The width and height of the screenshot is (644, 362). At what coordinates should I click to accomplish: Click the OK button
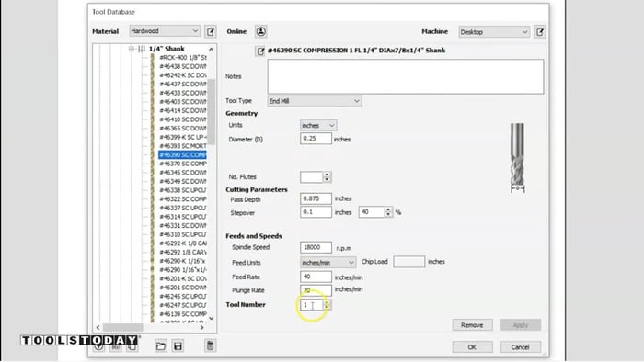pyautogui.click(x=472, y=347)
